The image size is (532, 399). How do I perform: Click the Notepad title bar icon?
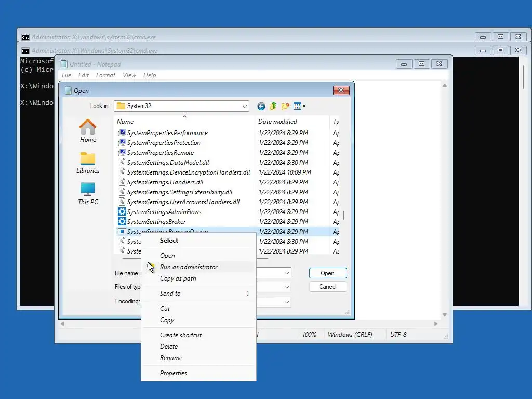pos(64,64)
